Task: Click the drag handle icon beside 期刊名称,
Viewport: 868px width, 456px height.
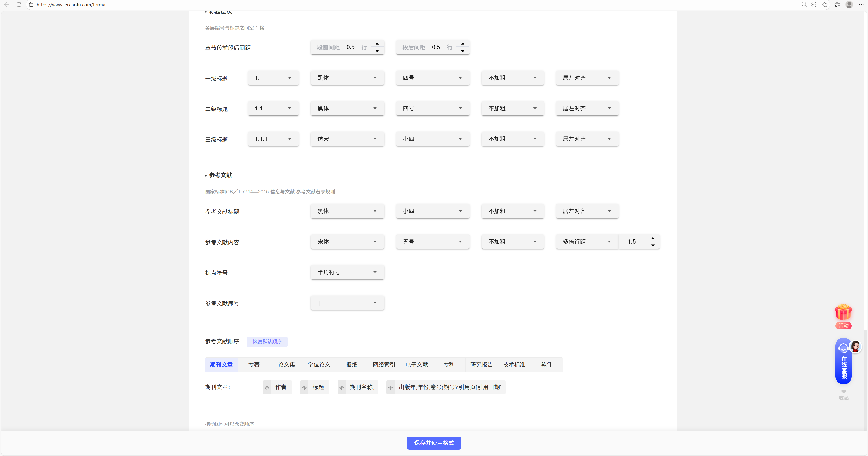Action: [342, 387]
